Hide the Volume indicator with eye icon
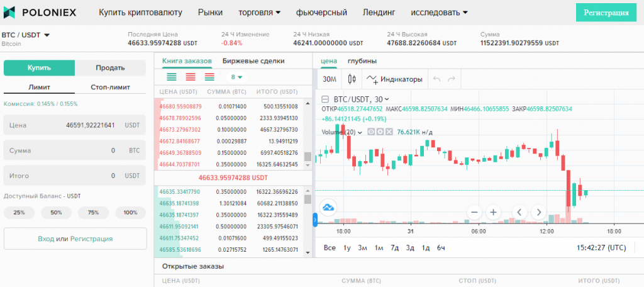Image resolution: width=644 pixels, height=287 pixels. (x=371, y=132)
